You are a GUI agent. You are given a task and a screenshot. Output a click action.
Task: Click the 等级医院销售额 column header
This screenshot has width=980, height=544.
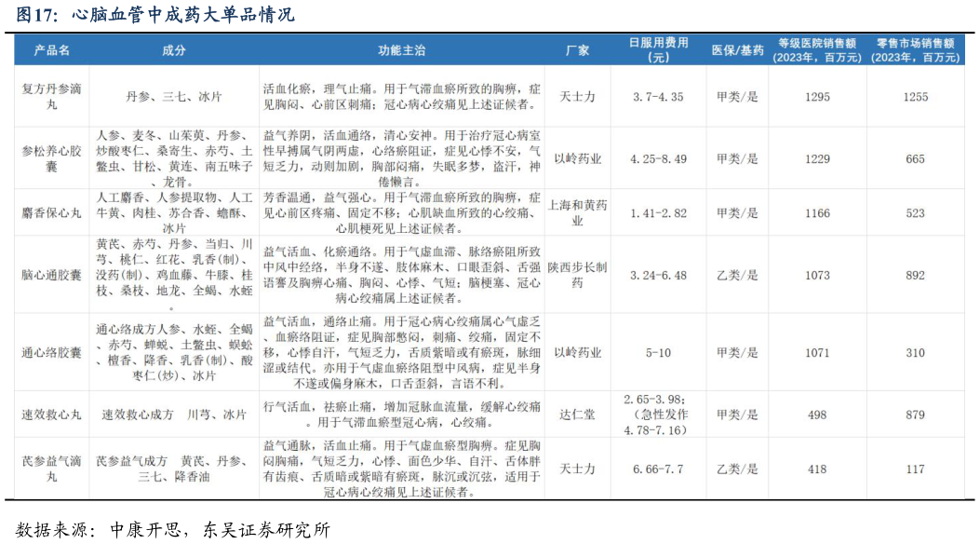[817, 50]
